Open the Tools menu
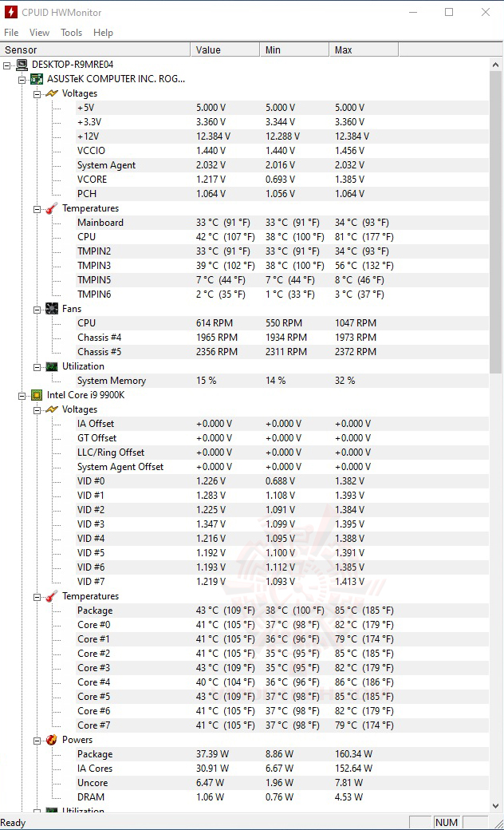 click(72, 33)
